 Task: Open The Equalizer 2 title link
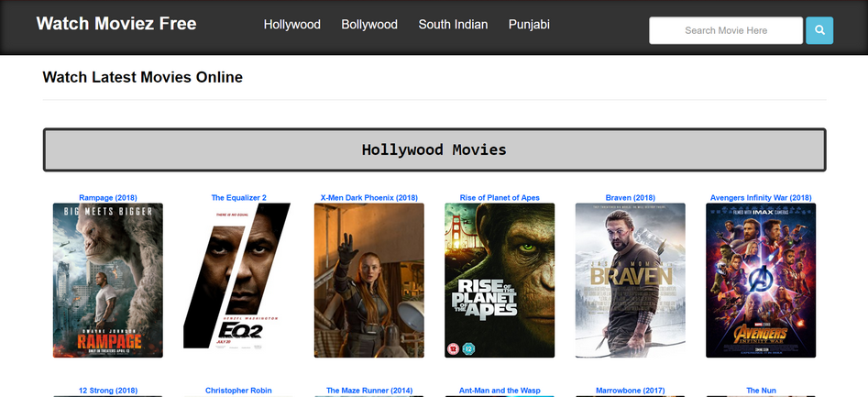click(x=238, y=198)
